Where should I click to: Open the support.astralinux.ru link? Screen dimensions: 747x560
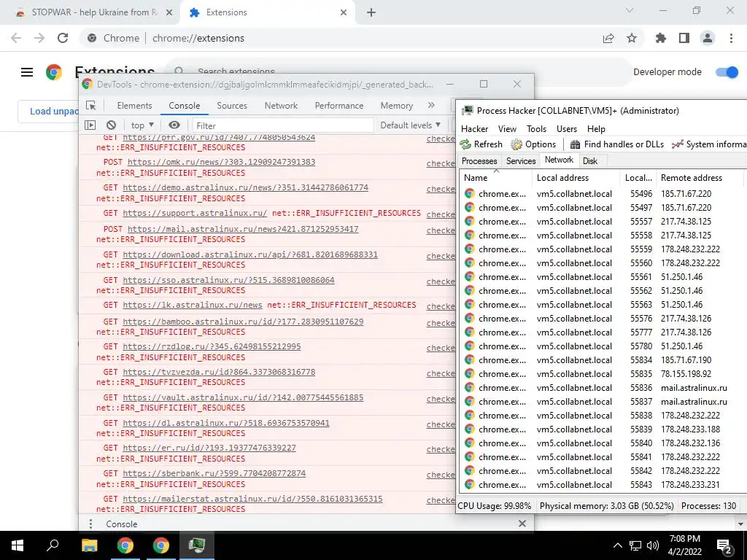click(x=195, y=213)
